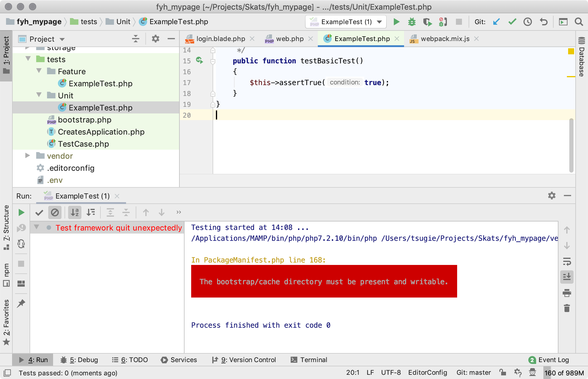588x379 pixels.
Task: Pin the Run tab
Action: pos(21,303)
